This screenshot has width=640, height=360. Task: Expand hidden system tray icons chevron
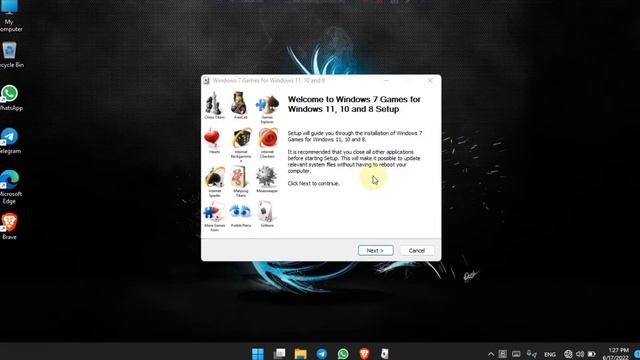tap(491, 354)
